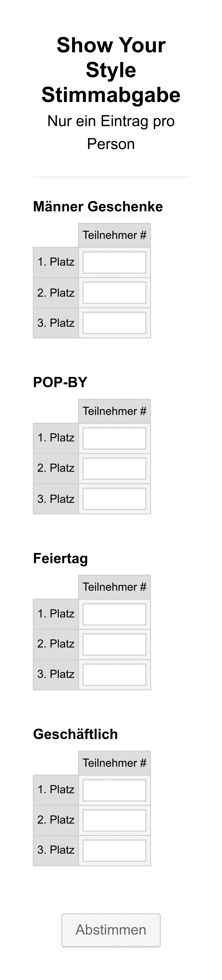Screen dimensions: 222x980
Task: Click the POP-BY 3. Platz input box
Action: 114,499
